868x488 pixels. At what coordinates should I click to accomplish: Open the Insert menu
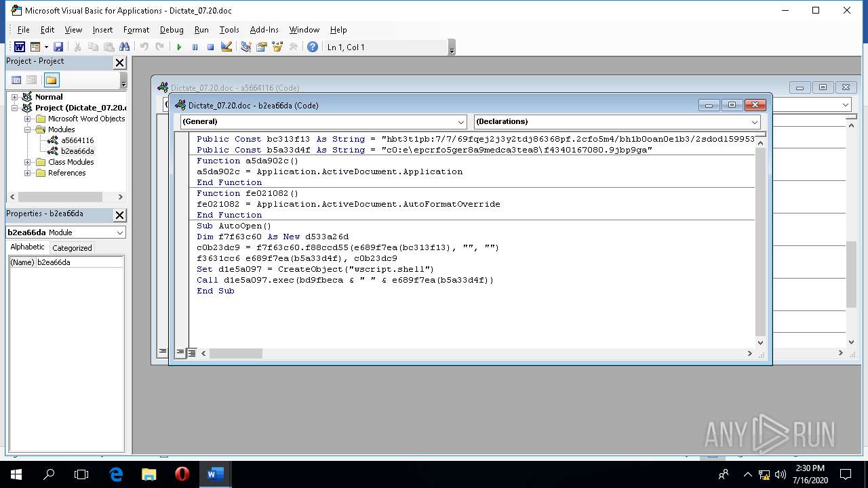(x=103, y=30)
